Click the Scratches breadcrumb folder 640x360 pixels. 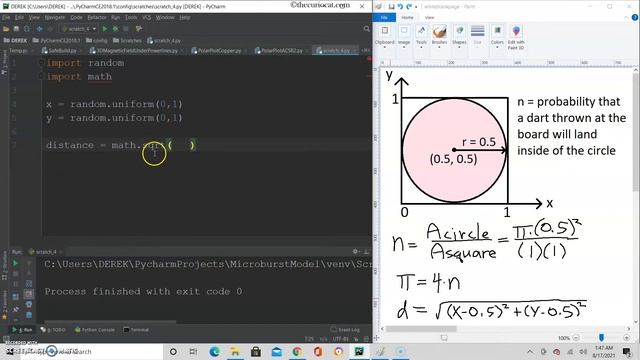coord(127,40)
